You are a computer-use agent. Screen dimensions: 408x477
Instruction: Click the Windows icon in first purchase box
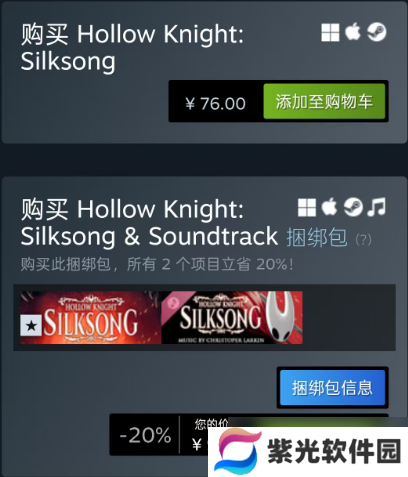point(330,32)
